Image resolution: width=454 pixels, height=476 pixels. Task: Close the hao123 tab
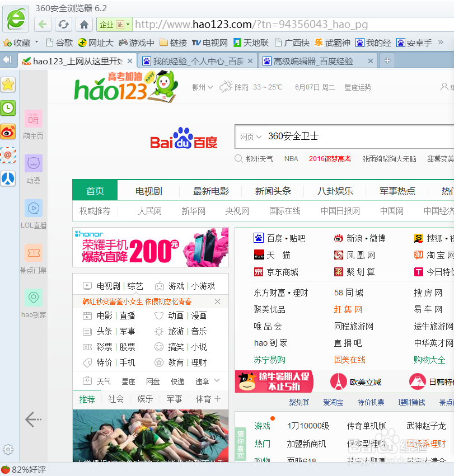click(130, 61)
